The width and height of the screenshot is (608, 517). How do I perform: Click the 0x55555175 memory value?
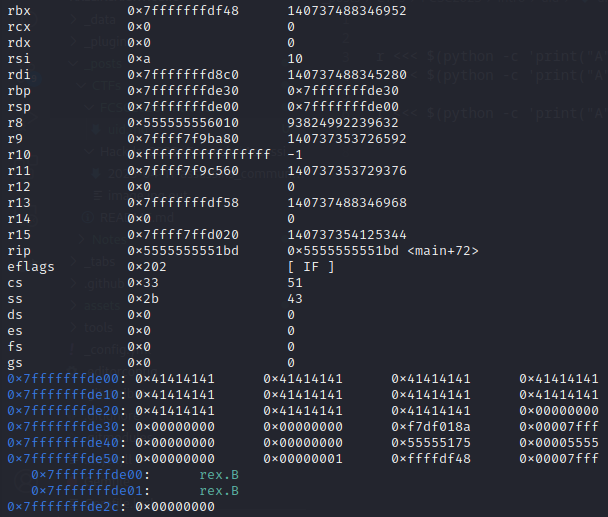(431, 442)
